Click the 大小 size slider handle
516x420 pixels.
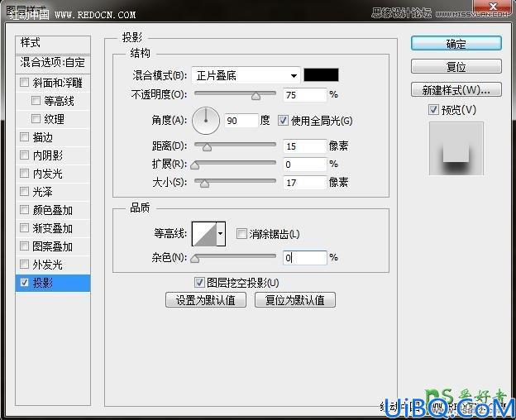click(205, 184)
